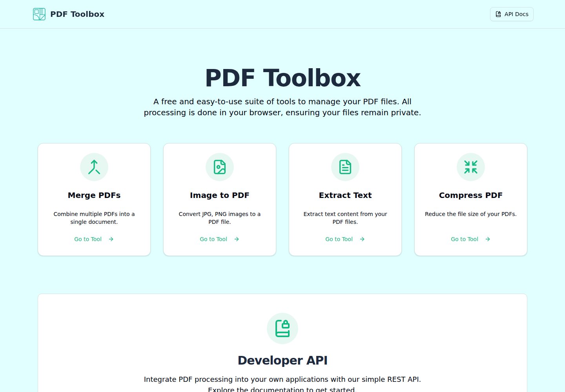Screen dimensions: 565x392
Task: Click the 'Integrate PDF processing' description text
Action: pos(282,385)
